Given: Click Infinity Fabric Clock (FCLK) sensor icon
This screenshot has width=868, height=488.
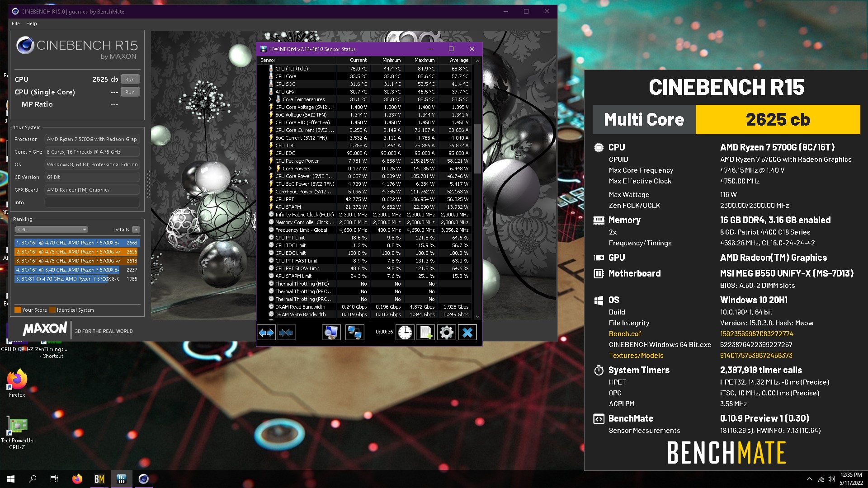Looking at the screenshot, I should (271, 215).
